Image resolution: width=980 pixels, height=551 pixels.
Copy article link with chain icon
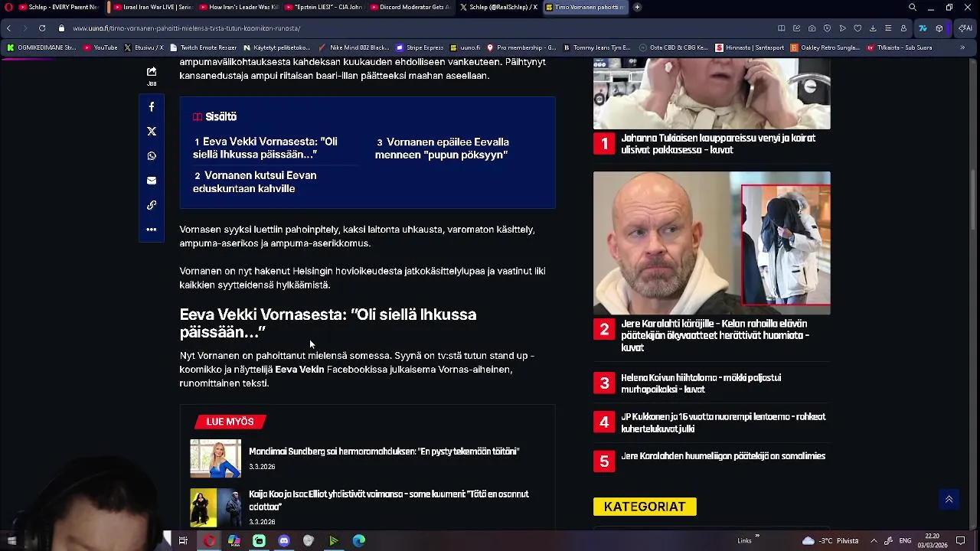[x=152, y=205]
